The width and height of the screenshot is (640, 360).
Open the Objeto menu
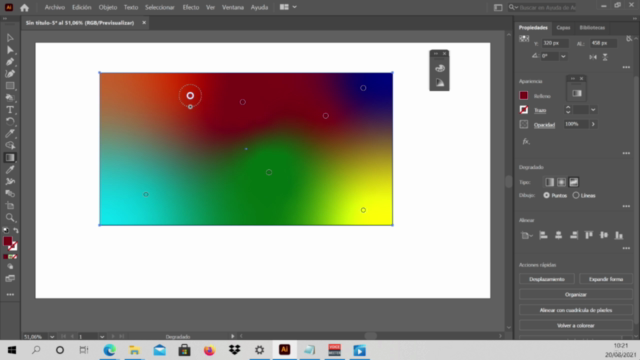pos(108,7)
